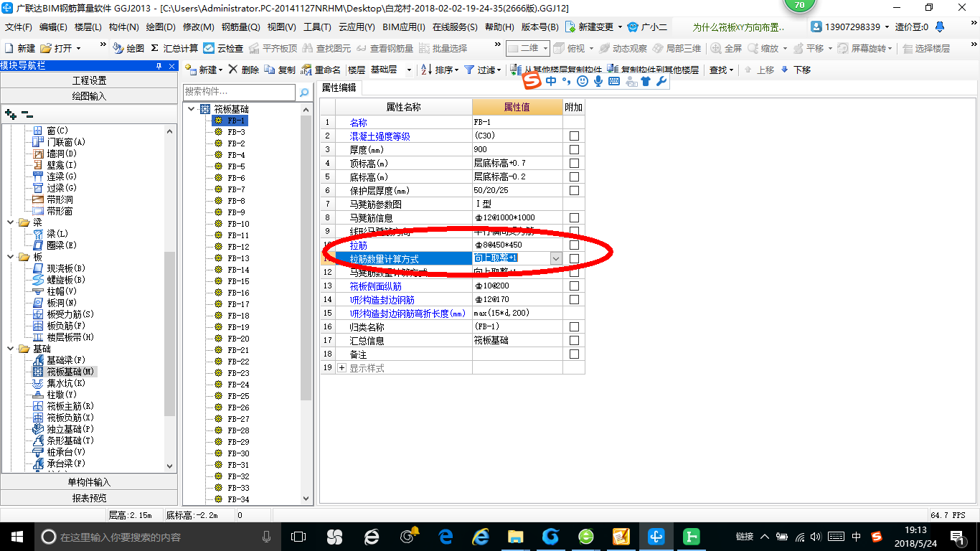Tick 附加 checkbox for 备注

[574, 354]
